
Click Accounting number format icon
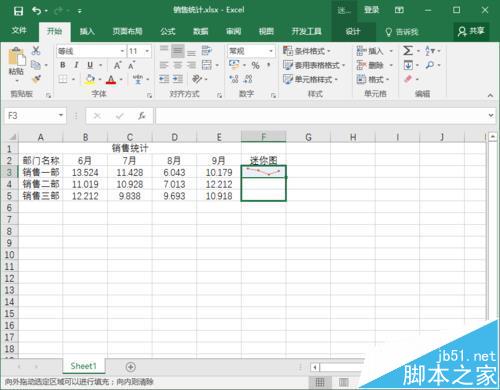coord(234,65)
